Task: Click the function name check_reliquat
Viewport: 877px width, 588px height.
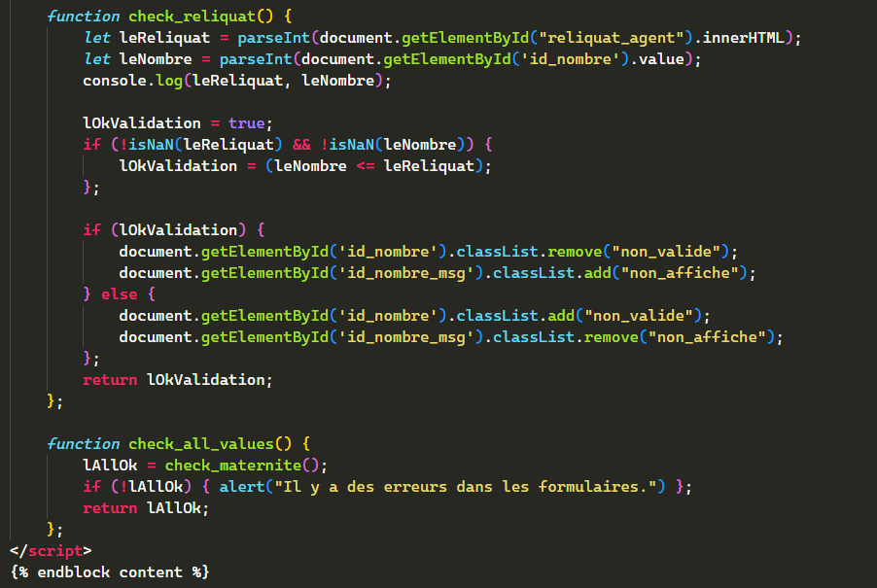Action: 193,17
